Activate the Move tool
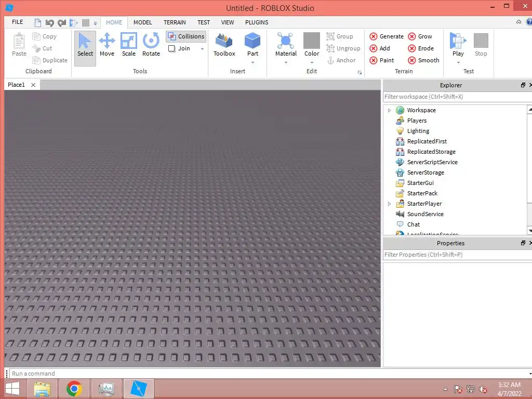532x399 pixels. coord(107,45)
